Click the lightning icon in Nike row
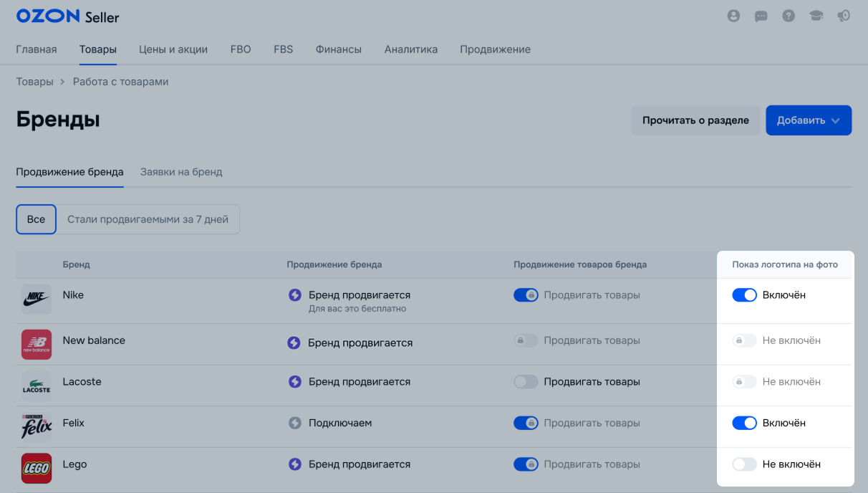Screen dimensions: 868x493 [x=294, y=295]
